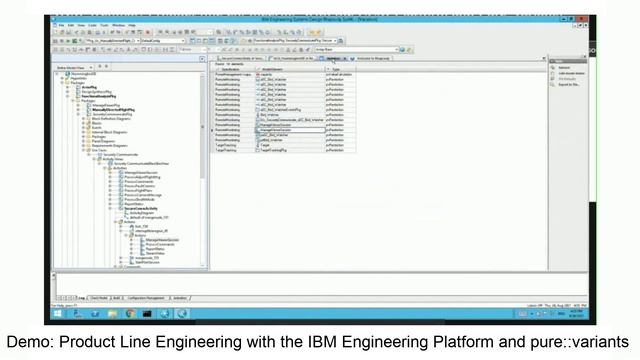
Task: Select FunctionalAnalysisPkg in the browser tree
Action: (x=99, y=96)
